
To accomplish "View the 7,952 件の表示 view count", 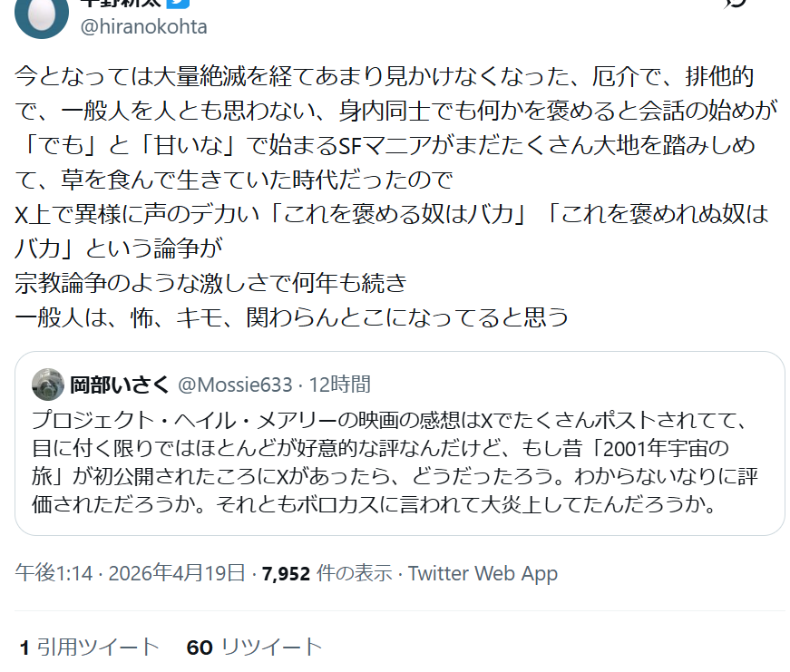I will pyautogui.click(x=327, y=573).
